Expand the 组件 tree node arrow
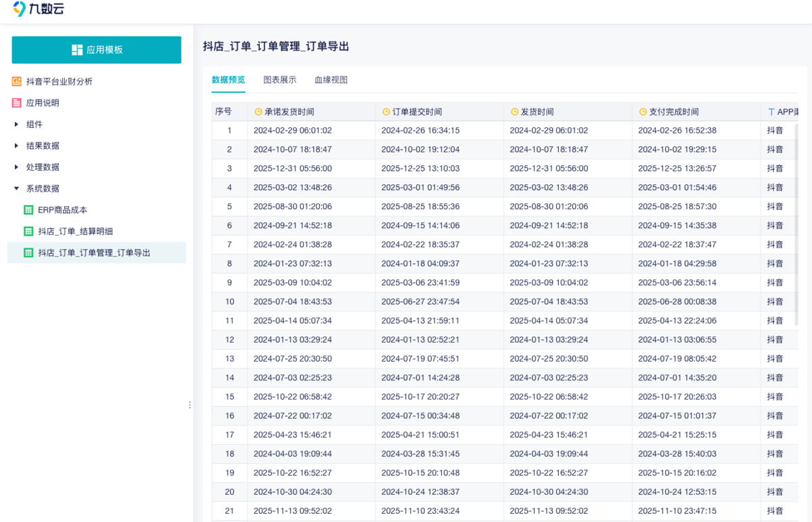The image size is (812, 522). [x=16, y=125]
